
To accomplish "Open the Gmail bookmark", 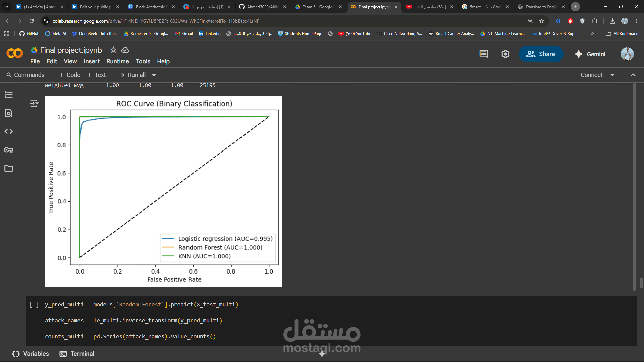I will coord(184,34).
